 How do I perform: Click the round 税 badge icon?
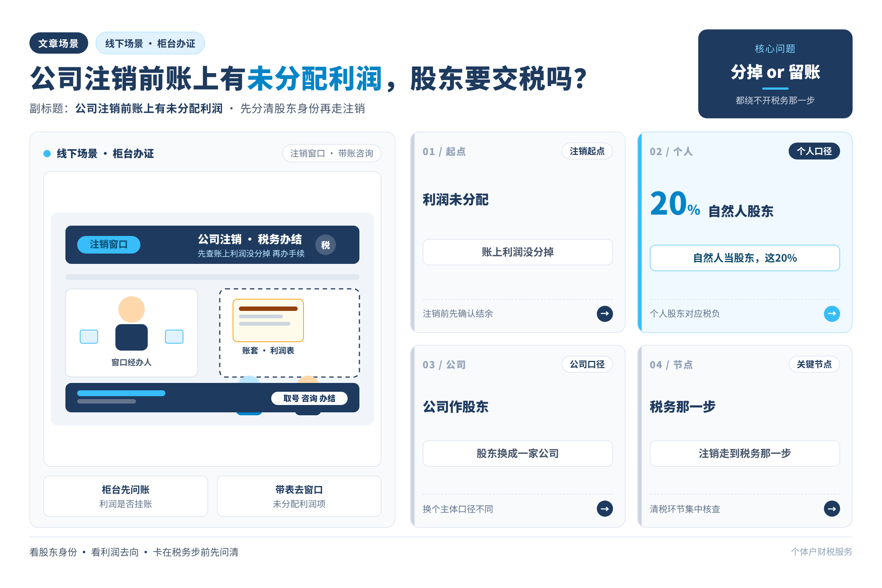click(x=325, y=245)
